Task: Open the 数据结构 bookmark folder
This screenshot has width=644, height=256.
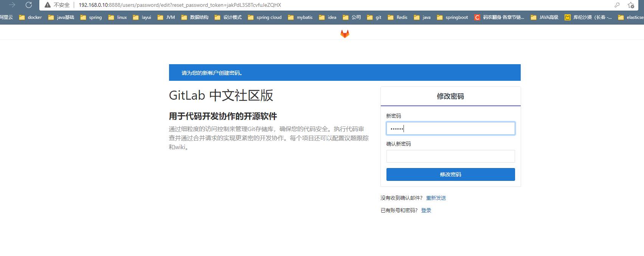Action: pyautogui.click(x=195, y=17)
